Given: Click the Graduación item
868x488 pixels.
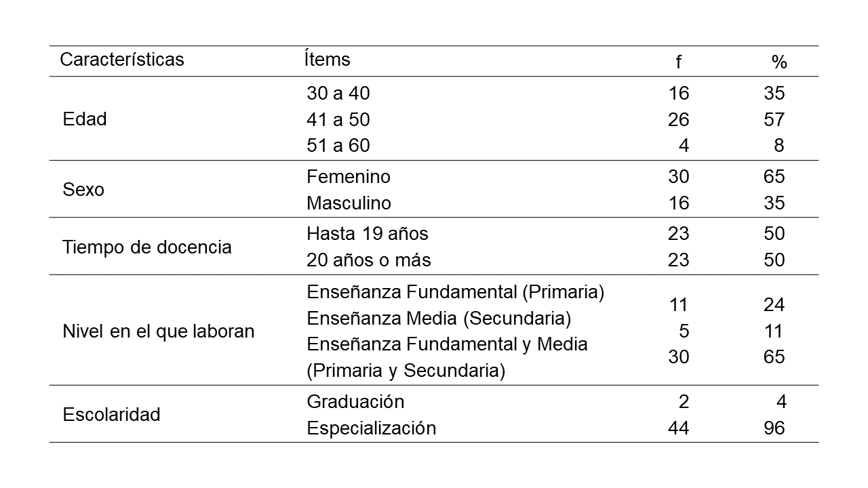Looking at the screenshot, I should (x=355, y=402).
